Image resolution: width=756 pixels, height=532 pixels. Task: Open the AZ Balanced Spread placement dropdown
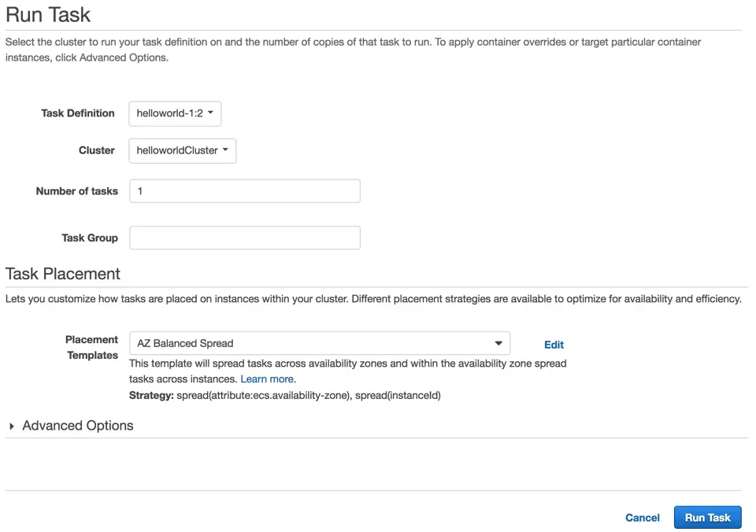point(319,343)
